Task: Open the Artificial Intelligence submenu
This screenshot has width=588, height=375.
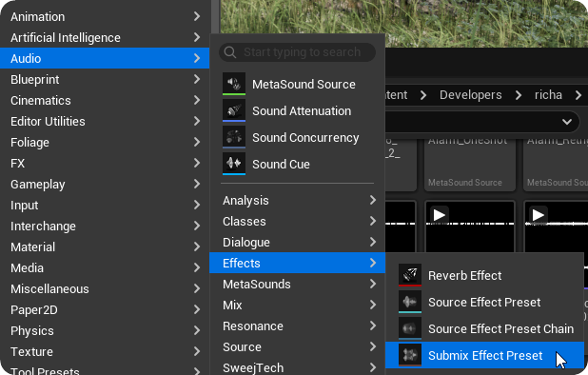Action: 105,37
